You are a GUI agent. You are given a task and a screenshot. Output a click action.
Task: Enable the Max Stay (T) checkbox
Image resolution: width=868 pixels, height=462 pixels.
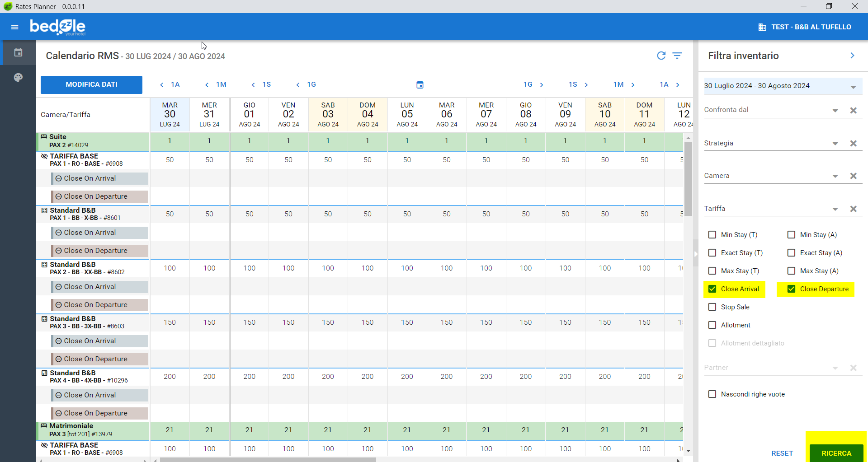click(712, 271)
